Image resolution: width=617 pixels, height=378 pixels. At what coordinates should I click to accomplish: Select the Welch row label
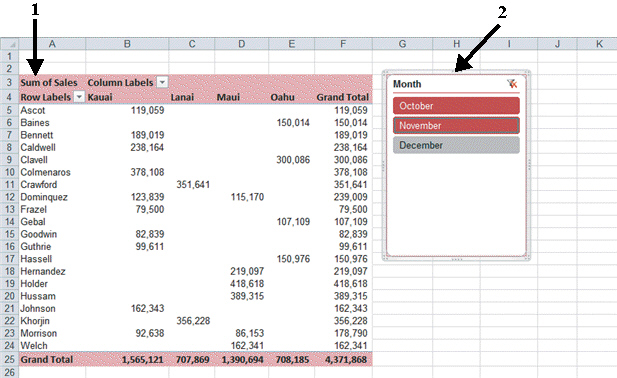pos(34,345)
